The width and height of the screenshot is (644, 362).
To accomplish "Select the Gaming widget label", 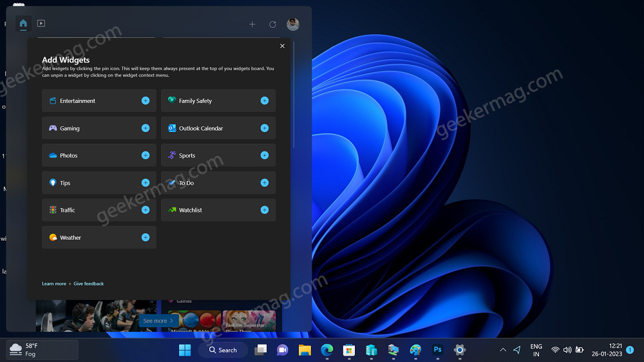I will click(70, 128).
